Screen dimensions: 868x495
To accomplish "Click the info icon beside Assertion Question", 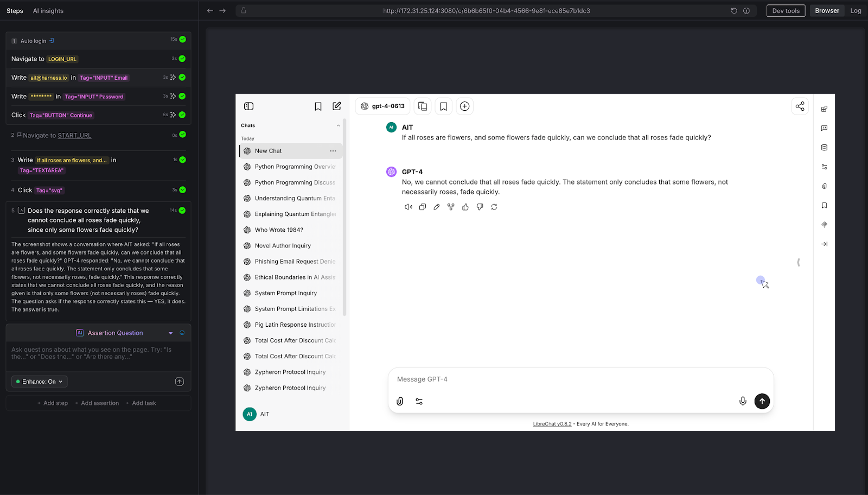I will coord(182,333).
